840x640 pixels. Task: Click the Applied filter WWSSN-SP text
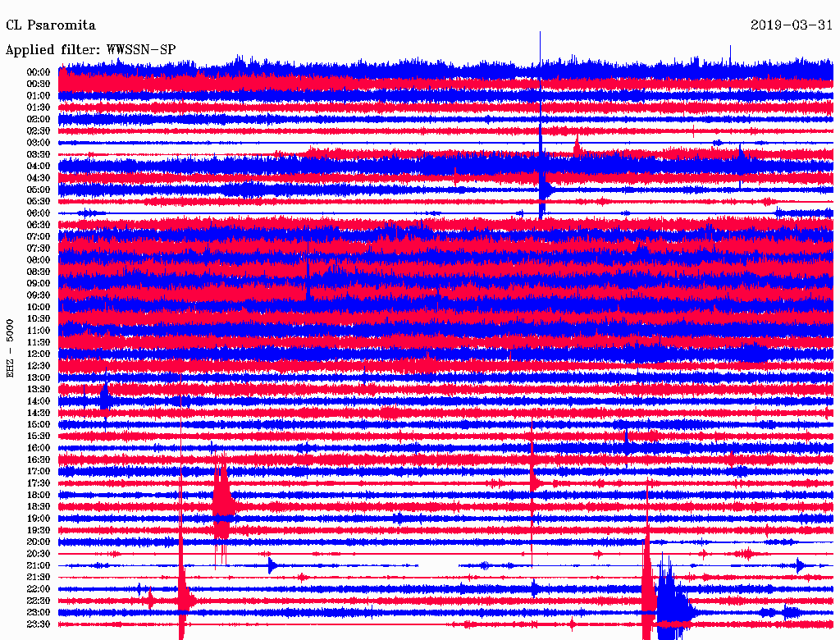point(90,49)
